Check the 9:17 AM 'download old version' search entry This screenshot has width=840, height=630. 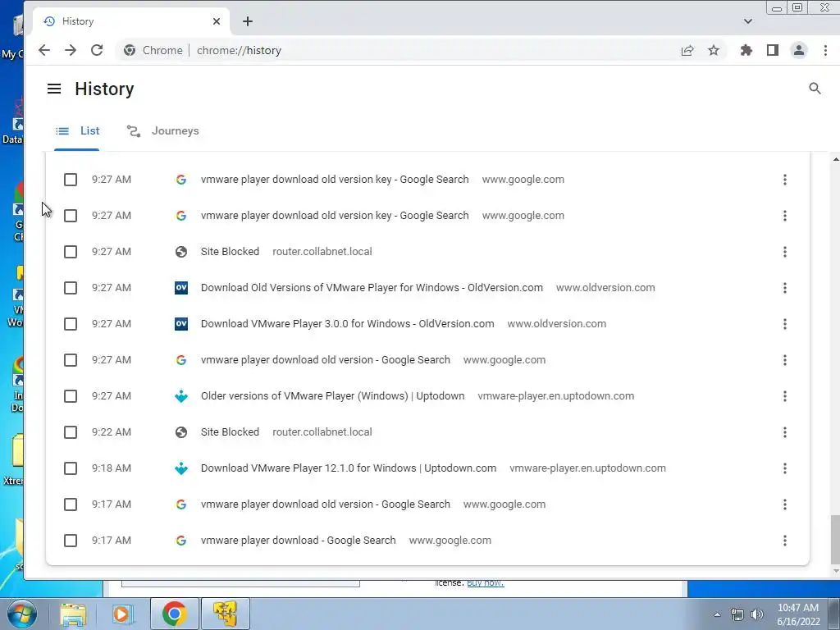click(x=71, y=504)
